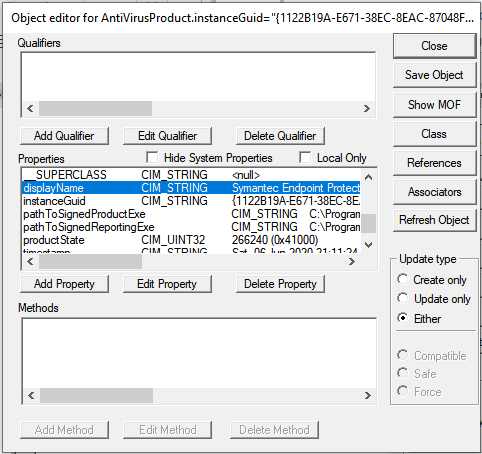Click the Qualifiers horizontal scrollbar right arrow
Viewport: 482px width, 454px height.
367,109
